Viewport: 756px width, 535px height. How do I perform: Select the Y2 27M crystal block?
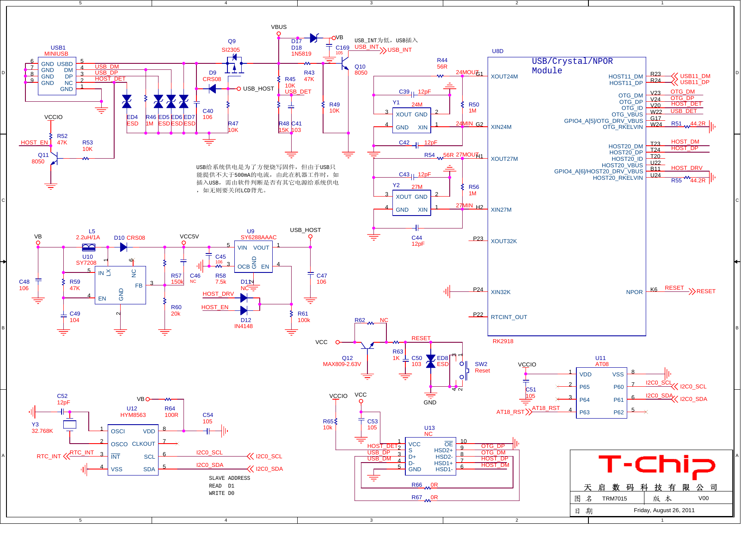pos(411,203)
